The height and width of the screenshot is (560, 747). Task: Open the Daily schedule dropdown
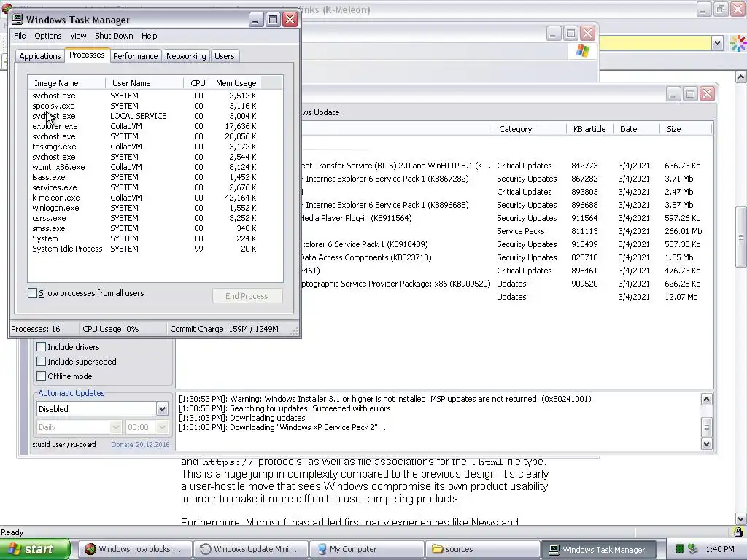tap(115, 427)
